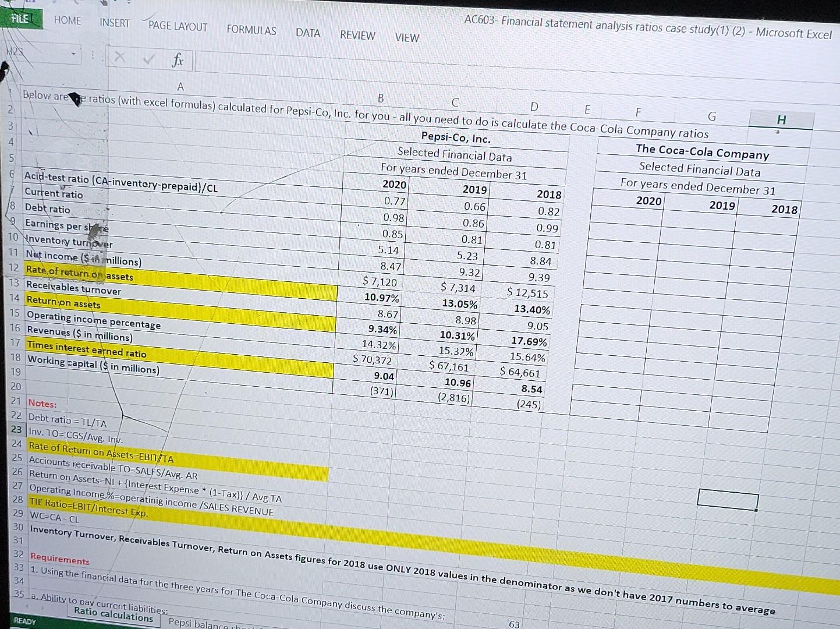Switch to the FORMULAS ribbon tab
The image size is (840, 629).
(x=251, y=31)
